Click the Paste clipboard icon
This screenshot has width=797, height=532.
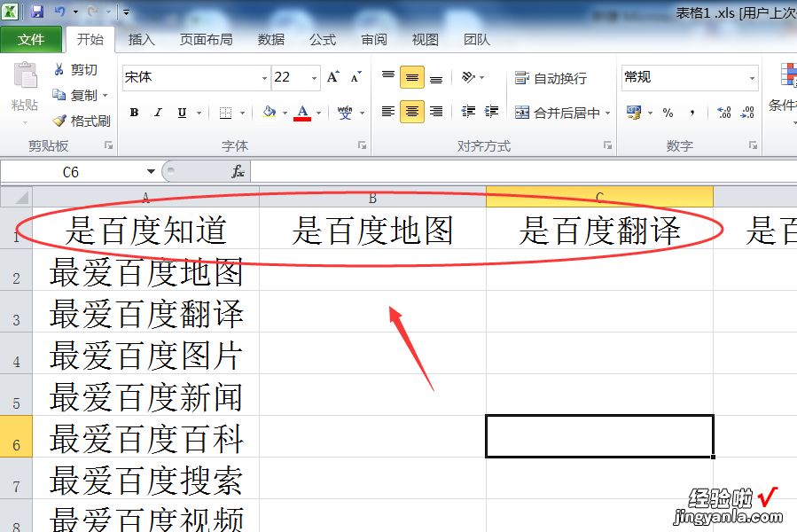tap(25, 75)
